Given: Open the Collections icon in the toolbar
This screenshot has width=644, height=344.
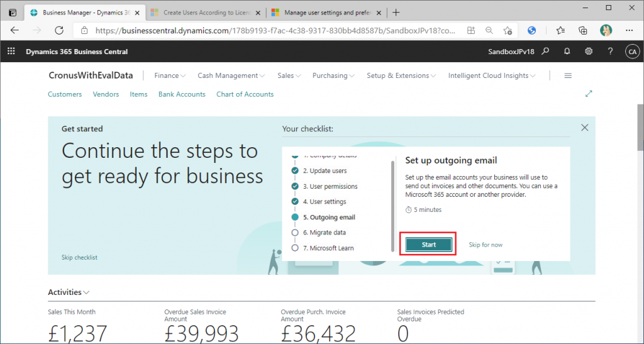Looking at the screenshot, I should coord(582,30).
